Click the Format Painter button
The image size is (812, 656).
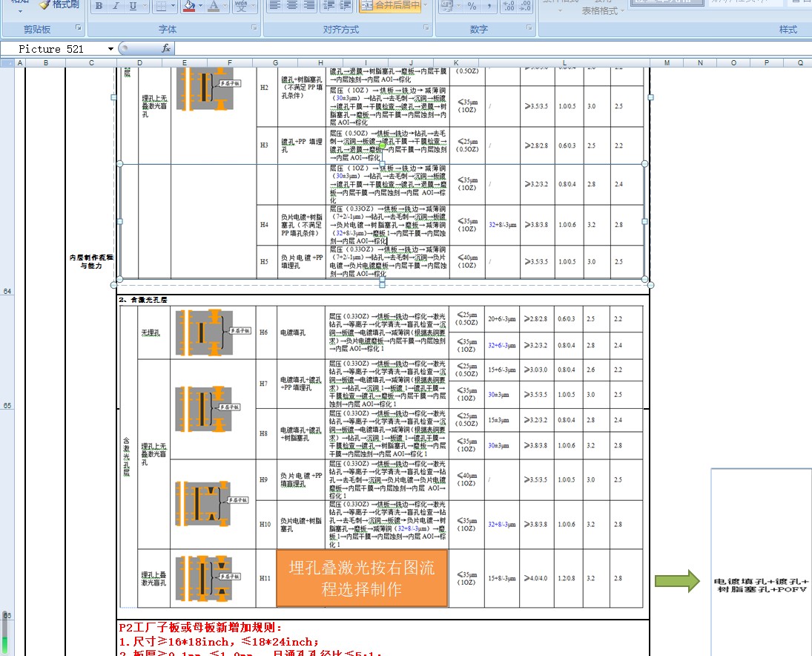(x=59, y=4)
